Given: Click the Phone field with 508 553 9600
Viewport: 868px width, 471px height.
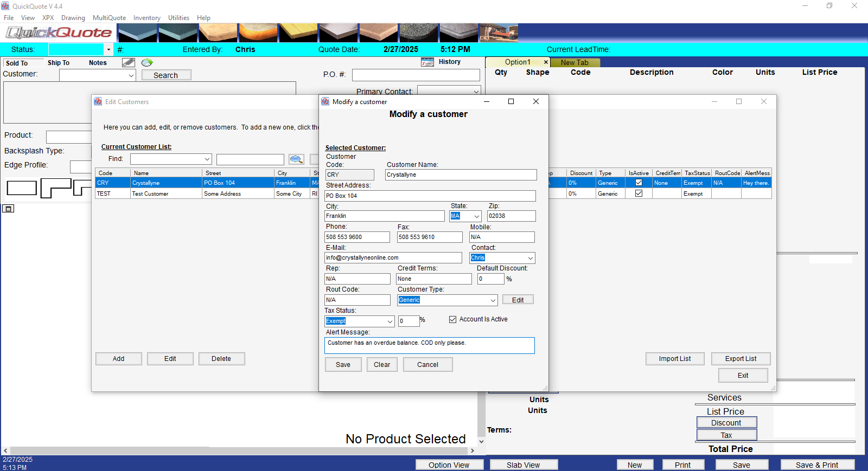Looking at the screenshot, I should [x=357, y=237].
